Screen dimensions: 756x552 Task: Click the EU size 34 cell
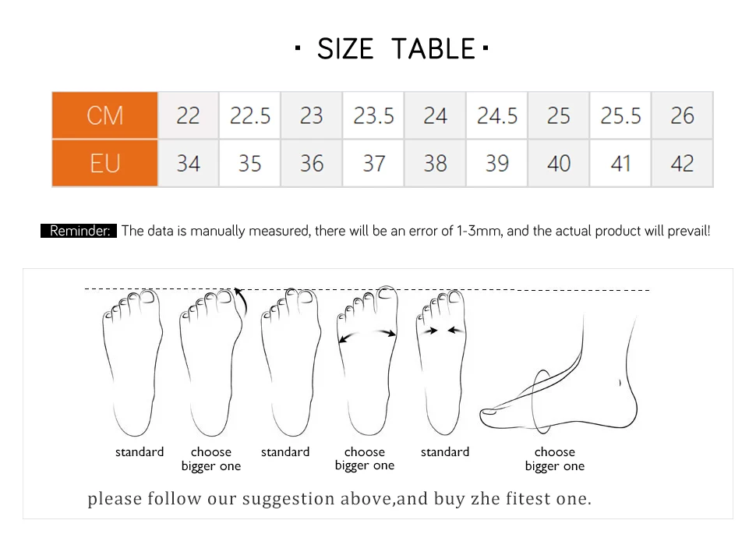click(x=188, y=164)
